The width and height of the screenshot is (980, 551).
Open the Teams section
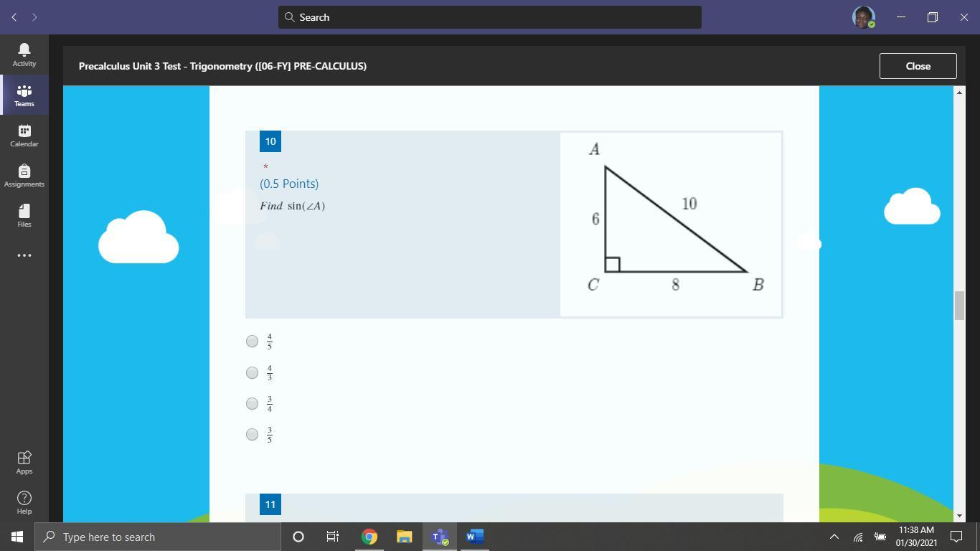pos(24,95)
